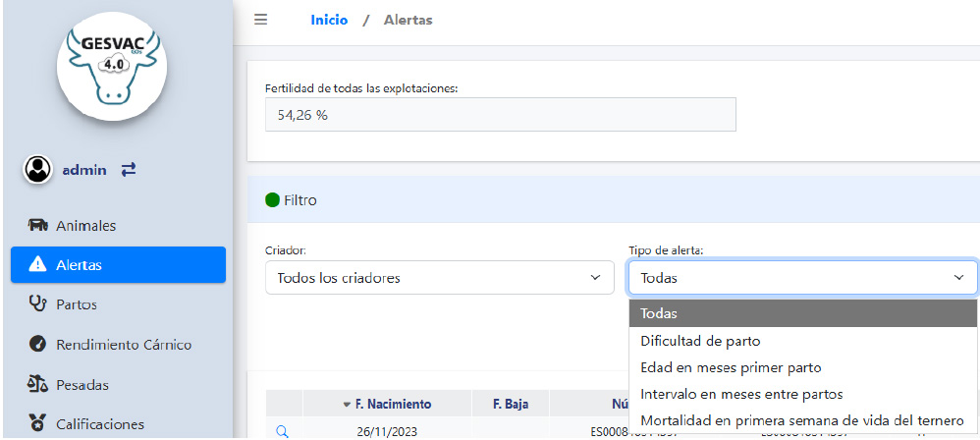Click the admin user avatar icon
This screenshot has width=980, height=440.
pyautogui.click(x=37, y=169)
